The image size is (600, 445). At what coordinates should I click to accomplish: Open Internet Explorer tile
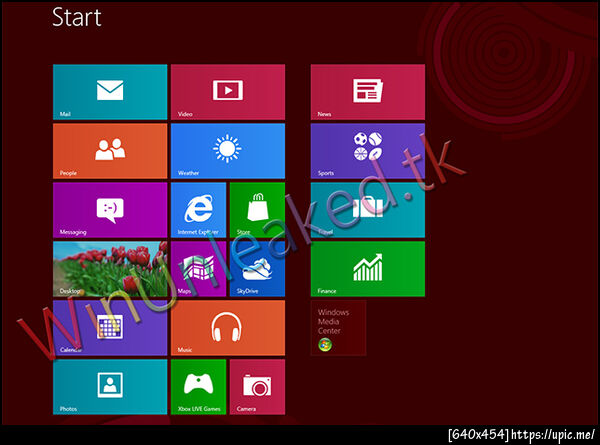coord(198,210)
